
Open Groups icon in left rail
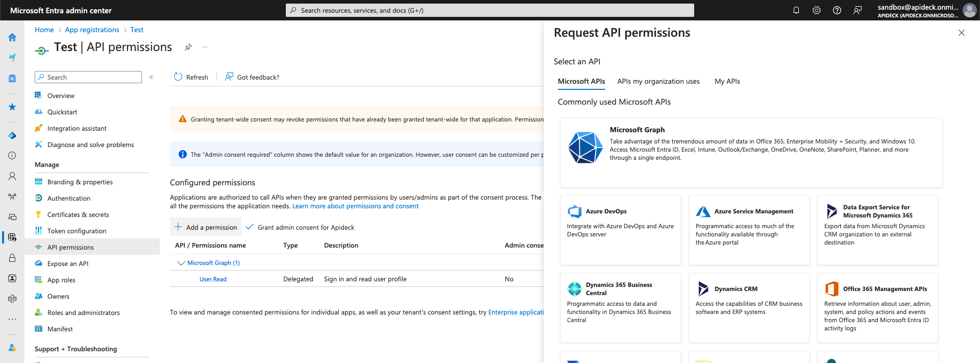click(x=12, y=197)
